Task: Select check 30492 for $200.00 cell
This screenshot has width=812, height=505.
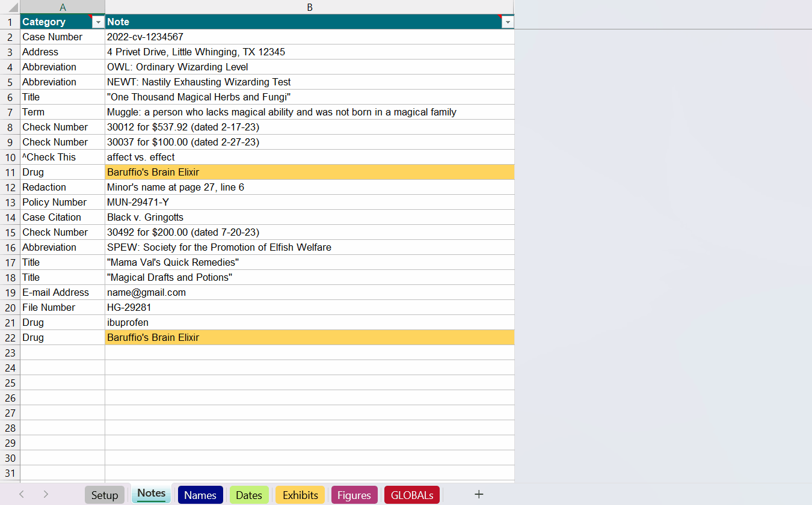Action: 310,232
